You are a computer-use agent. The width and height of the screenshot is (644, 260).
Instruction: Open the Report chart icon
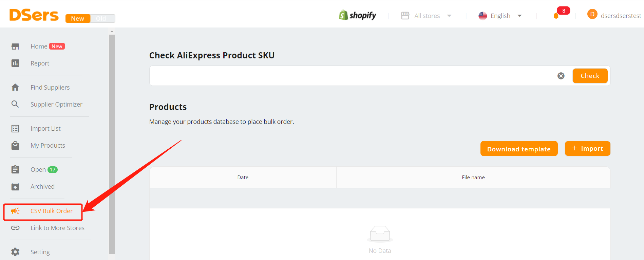click(x=15, y=63)
